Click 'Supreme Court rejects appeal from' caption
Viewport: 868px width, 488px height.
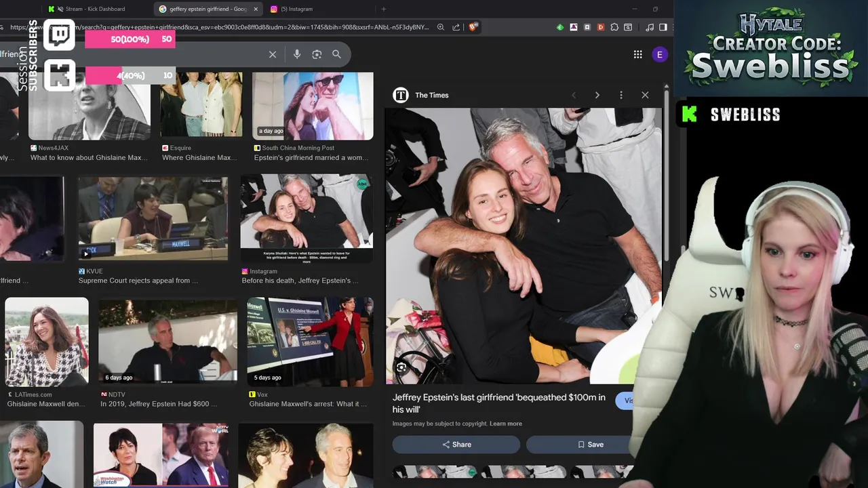pyautogui.click(x=138, y=281)
